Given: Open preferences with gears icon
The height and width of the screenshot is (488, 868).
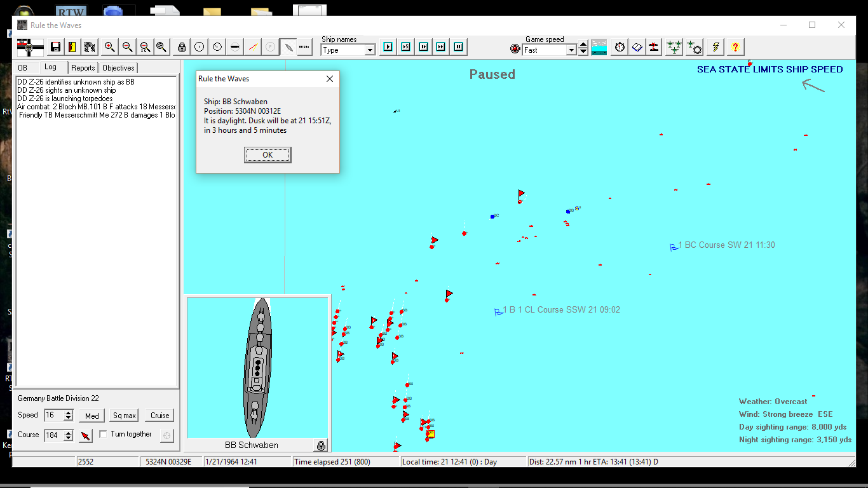Looking at the screenshot, I should 89,47.
